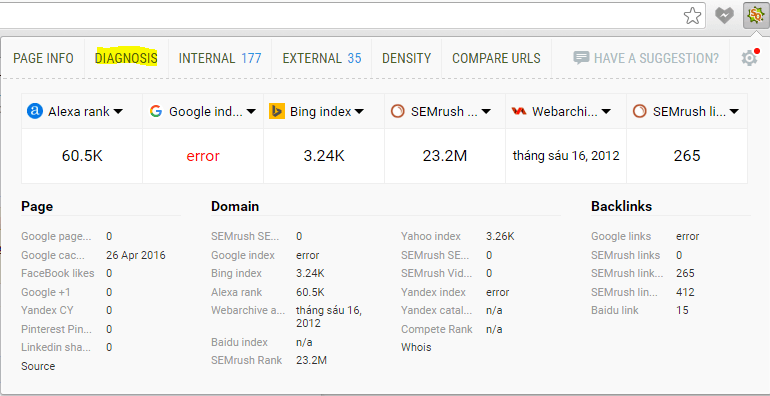Click the Bing logo icon
The height and width of the screenshot is (396, 770).
[x=277, y=111]
